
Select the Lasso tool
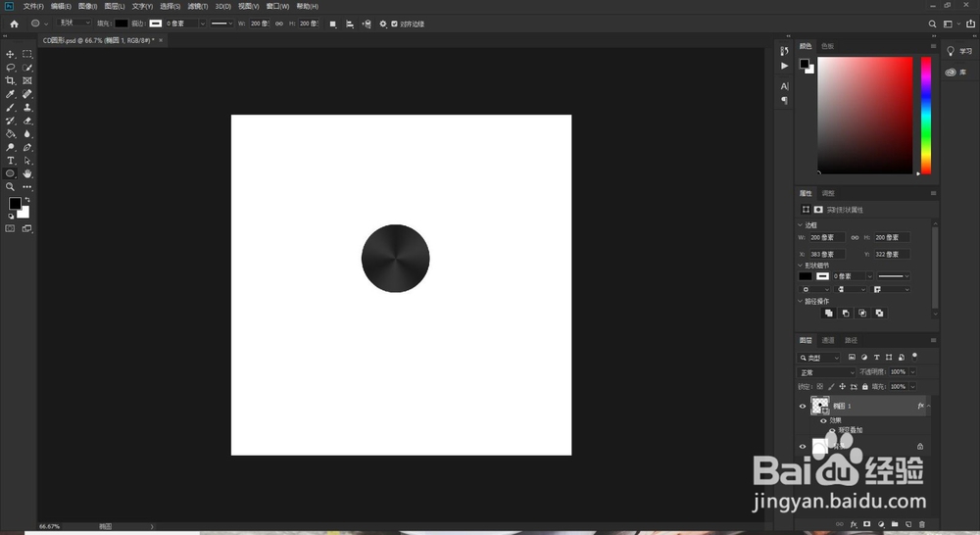[10, 68]
